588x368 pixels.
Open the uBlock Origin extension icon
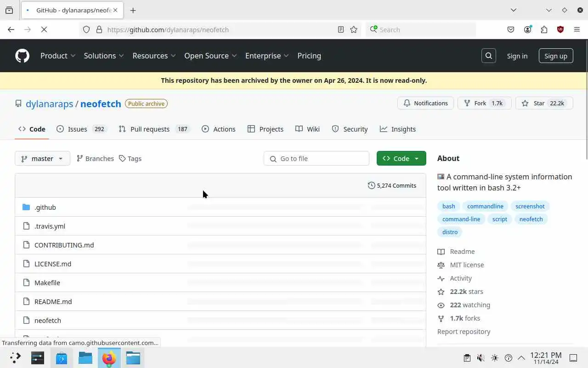click(560, 29)
